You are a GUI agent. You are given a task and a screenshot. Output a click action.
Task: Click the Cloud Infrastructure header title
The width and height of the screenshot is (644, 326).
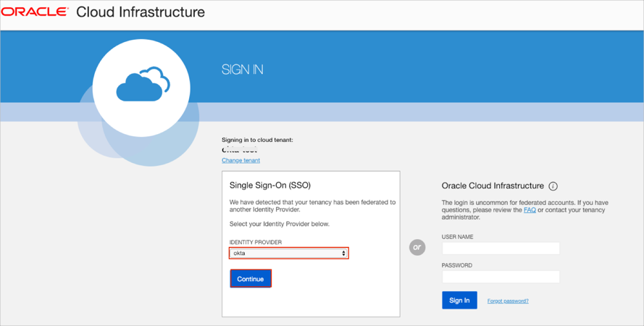(141, 12)
